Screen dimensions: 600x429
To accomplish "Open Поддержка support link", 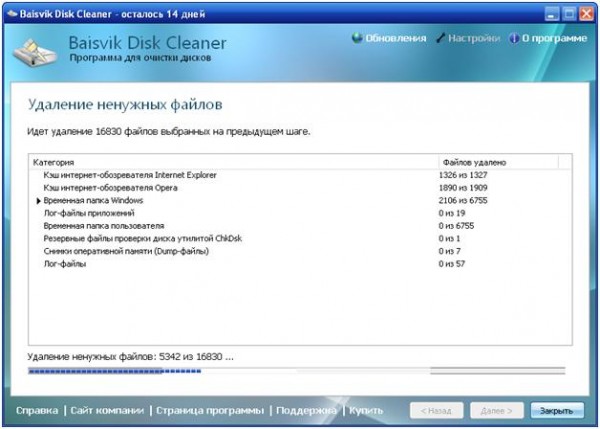I will pyautogui.click(x=306, y=410).
